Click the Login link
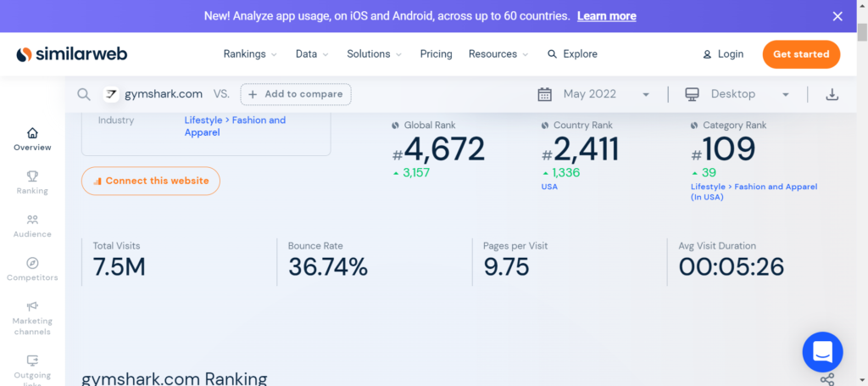Image resolution: width=868 pixels, height=386 pixels. (x=723, y=54)
